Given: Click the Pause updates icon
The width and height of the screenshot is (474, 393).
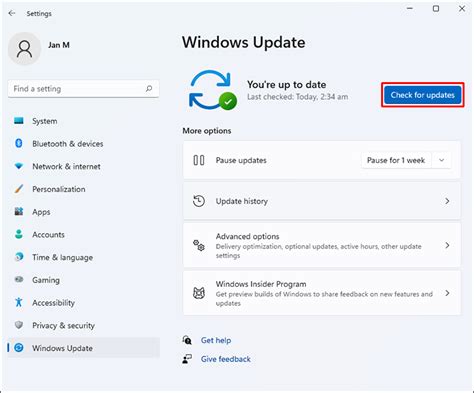Looking at the screenshot, I should tap(199, 160).
